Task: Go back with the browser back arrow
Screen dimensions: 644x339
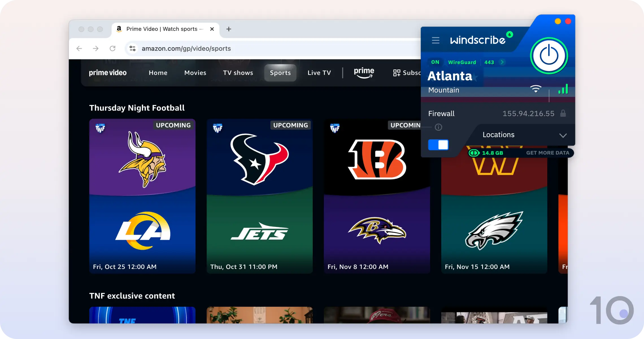Action: pos(79,49)
